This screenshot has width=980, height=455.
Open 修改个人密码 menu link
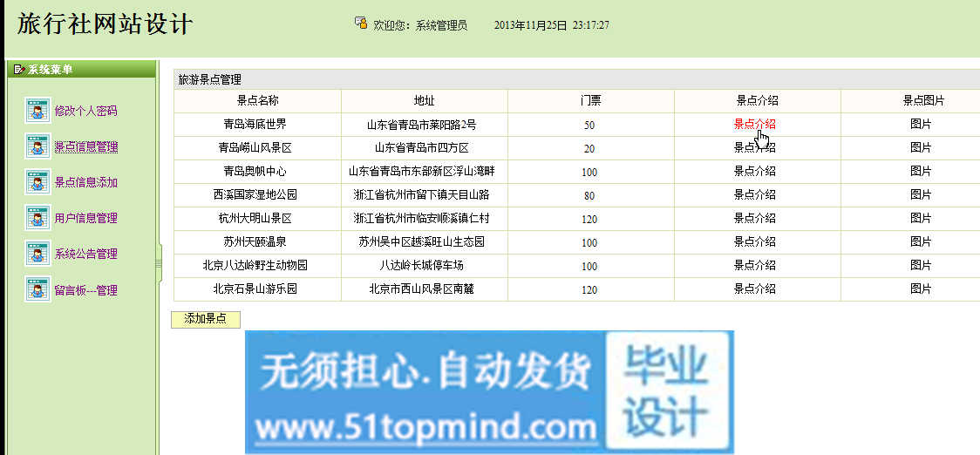(86, 112)
